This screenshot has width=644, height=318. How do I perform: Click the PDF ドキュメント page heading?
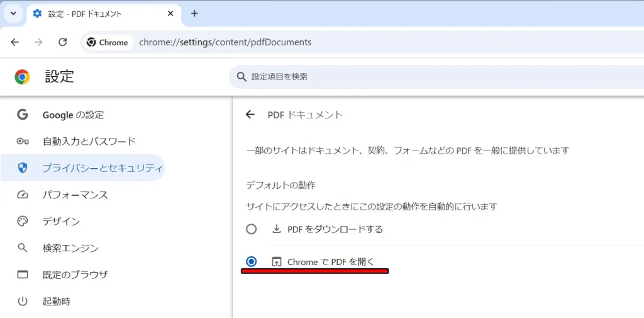pos(305,115)
